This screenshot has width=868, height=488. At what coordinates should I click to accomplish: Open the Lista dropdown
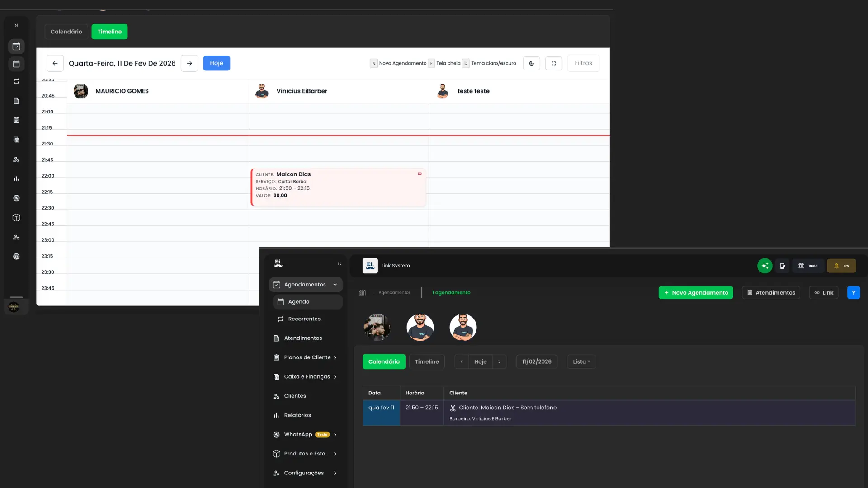(581, 361)
